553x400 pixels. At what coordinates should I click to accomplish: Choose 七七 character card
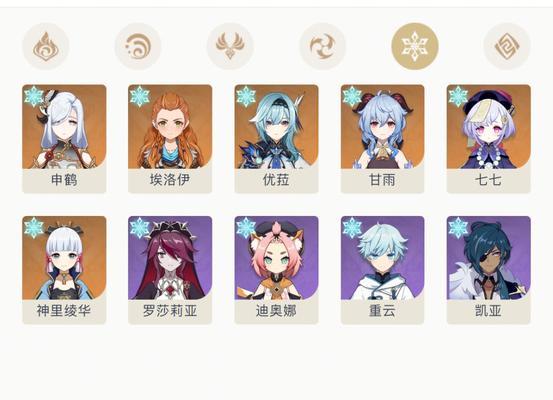coord(488,139)
